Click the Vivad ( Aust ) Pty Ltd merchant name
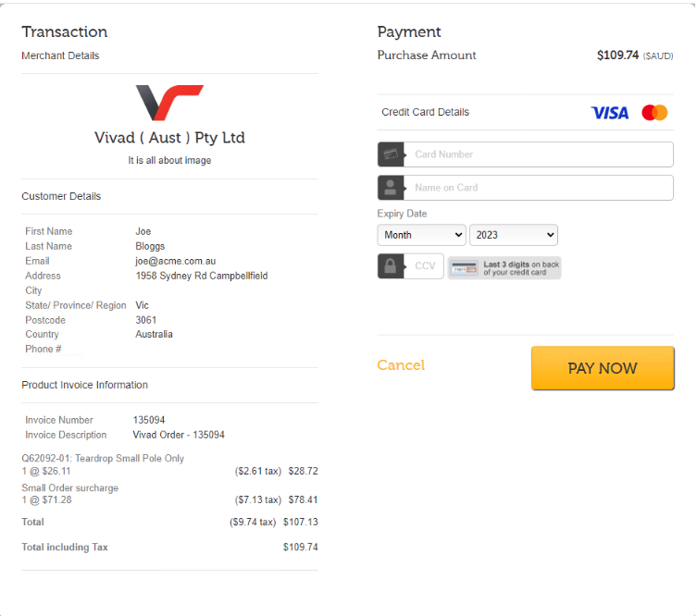697x616 pixels. coord(169,138)
